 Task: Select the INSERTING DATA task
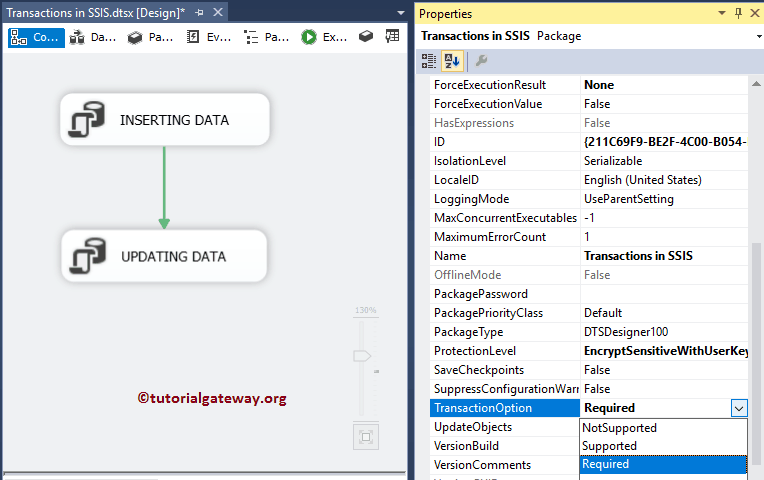click(x=165, y=119)
